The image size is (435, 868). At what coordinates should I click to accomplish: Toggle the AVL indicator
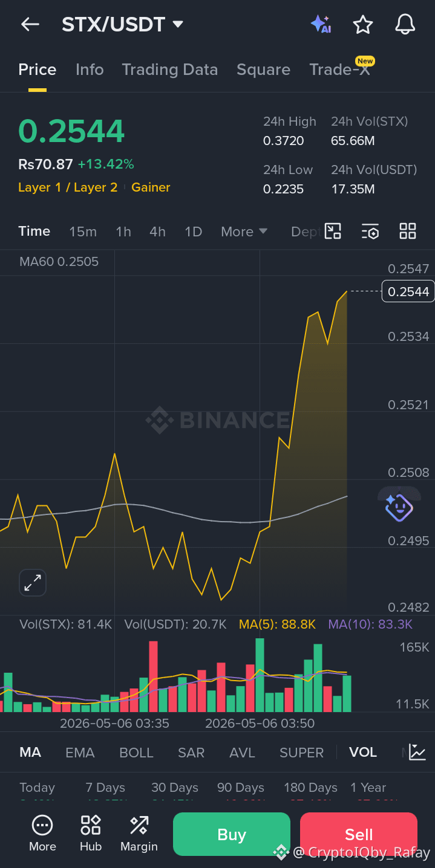click(242, 753)
